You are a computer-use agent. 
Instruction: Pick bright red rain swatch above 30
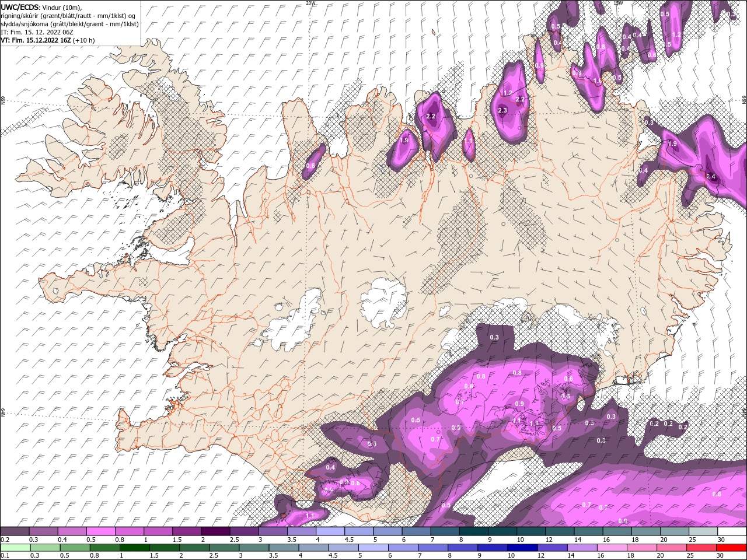point(732,548)
